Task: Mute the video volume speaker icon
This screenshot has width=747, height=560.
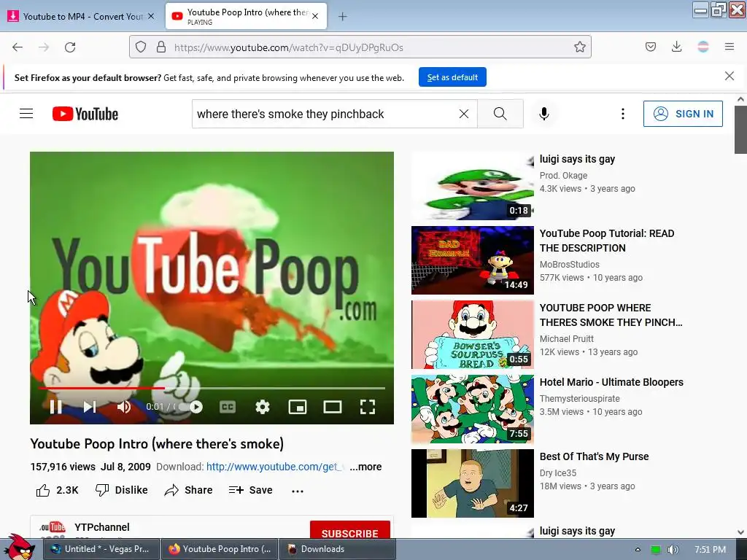Action: coord(124,407)
